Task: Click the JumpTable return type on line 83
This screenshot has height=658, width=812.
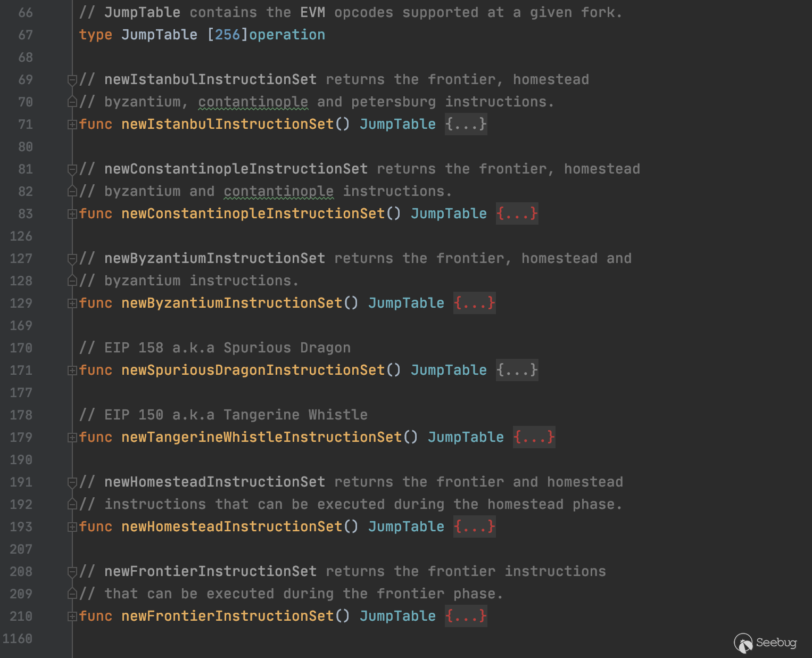Action: [x=449, y=214]
